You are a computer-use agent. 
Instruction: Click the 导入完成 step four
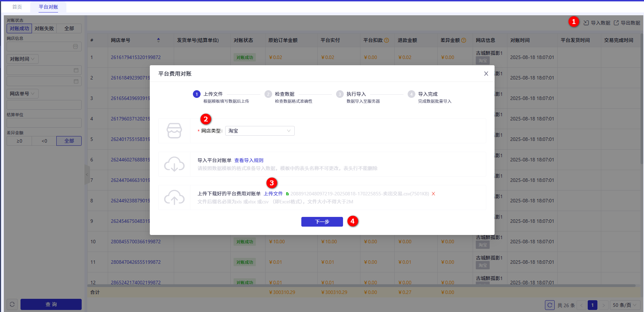click(x=430, y=97)
